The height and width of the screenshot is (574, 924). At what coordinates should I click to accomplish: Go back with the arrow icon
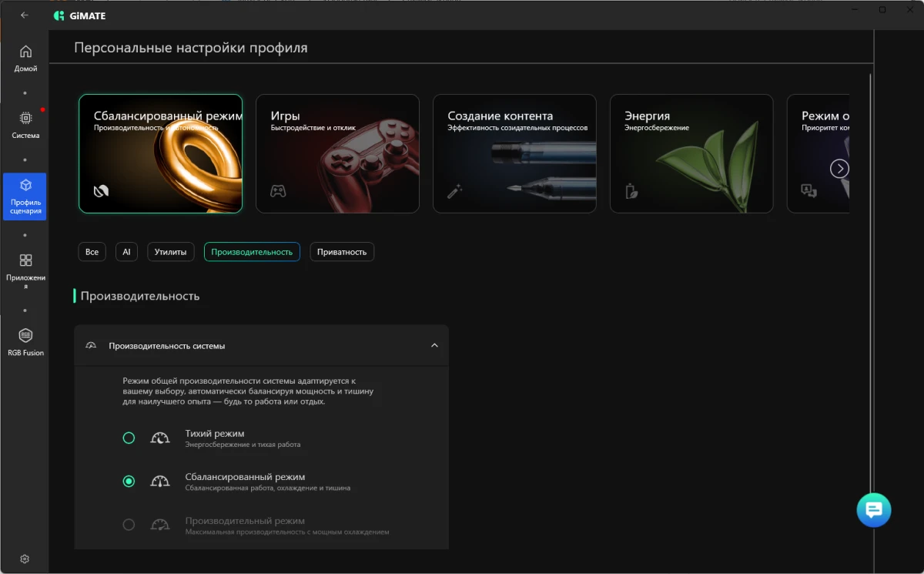(25, 15)
